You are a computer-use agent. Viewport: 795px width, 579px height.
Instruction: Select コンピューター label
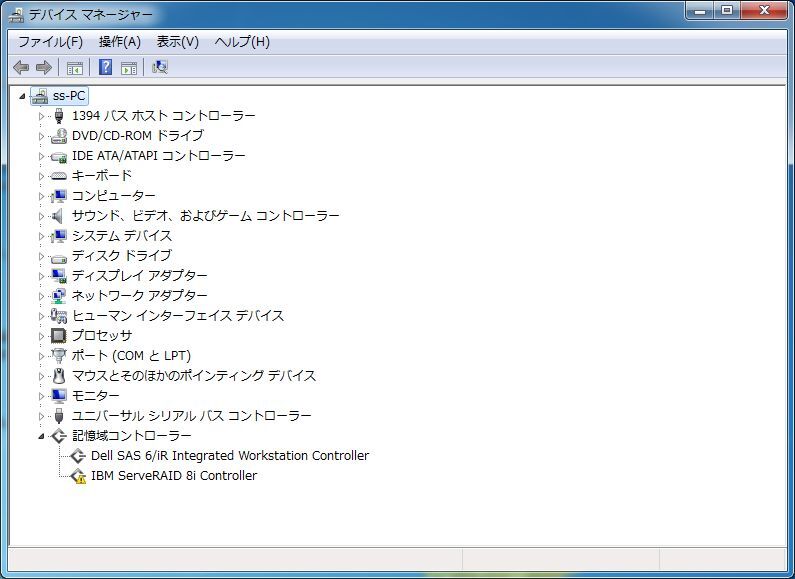click(x=114, y=196)
